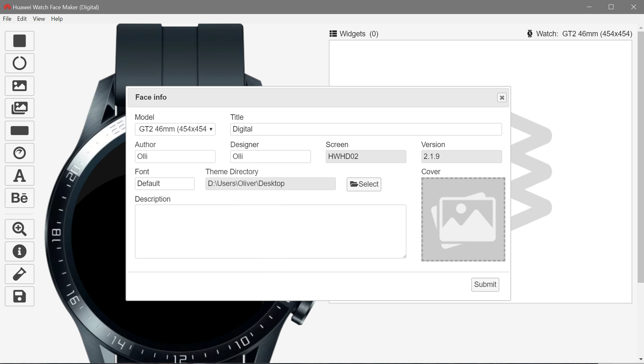This screenshot has height=364, width=644.
Task: Click the Widgets list icon
Action: (x=333, y=34)
